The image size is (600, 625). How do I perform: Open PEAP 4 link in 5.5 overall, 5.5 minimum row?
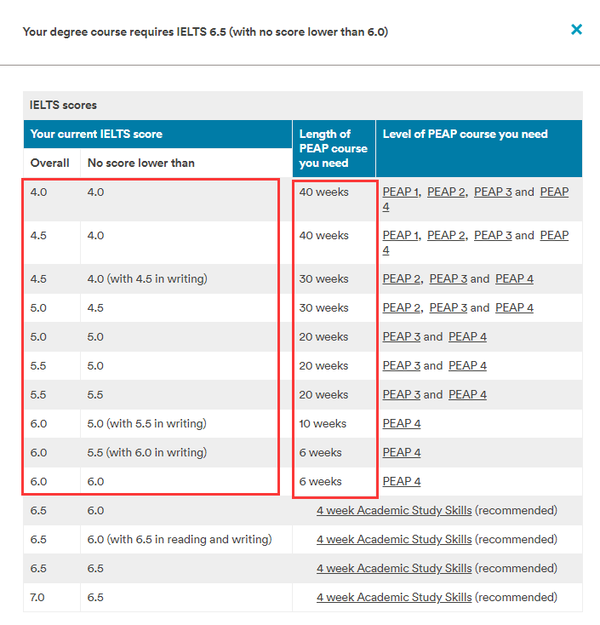(468, 395)
